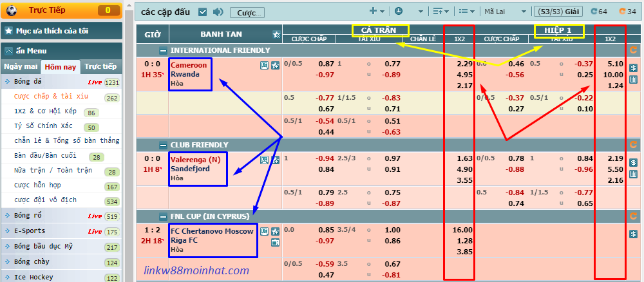Open the plus sign dropdown in toolbar

point(377,12)
